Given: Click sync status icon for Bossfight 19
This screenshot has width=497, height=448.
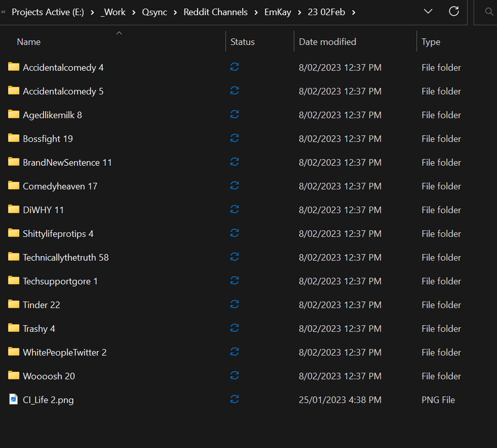Looking at the screenshot, I should 235,138.
